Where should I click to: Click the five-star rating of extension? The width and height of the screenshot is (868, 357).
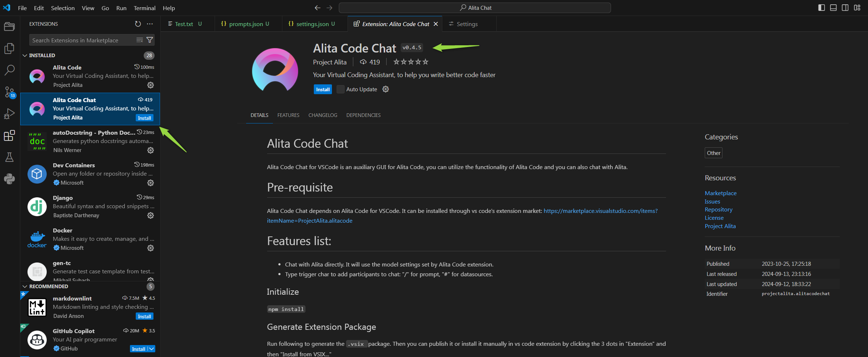[411, 62]
